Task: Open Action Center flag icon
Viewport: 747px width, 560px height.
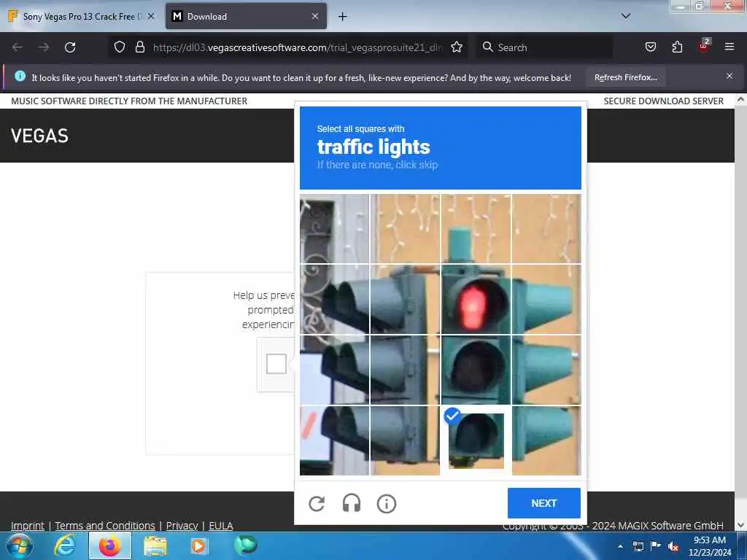Action: click(x=656, y=545)
